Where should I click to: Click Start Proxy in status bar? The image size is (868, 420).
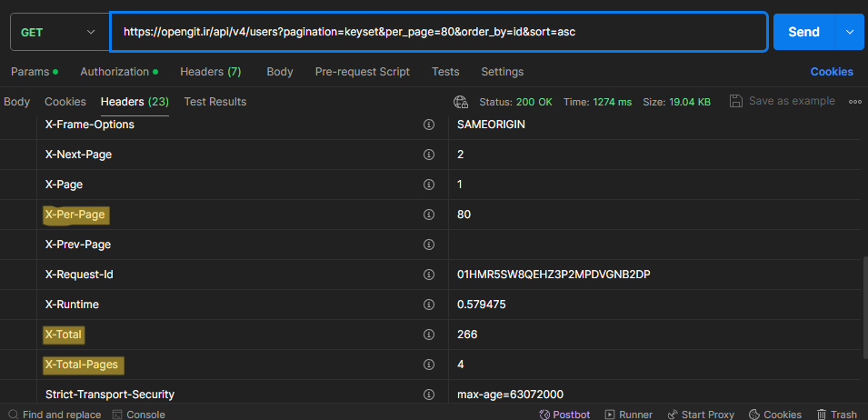pos(700,414)
